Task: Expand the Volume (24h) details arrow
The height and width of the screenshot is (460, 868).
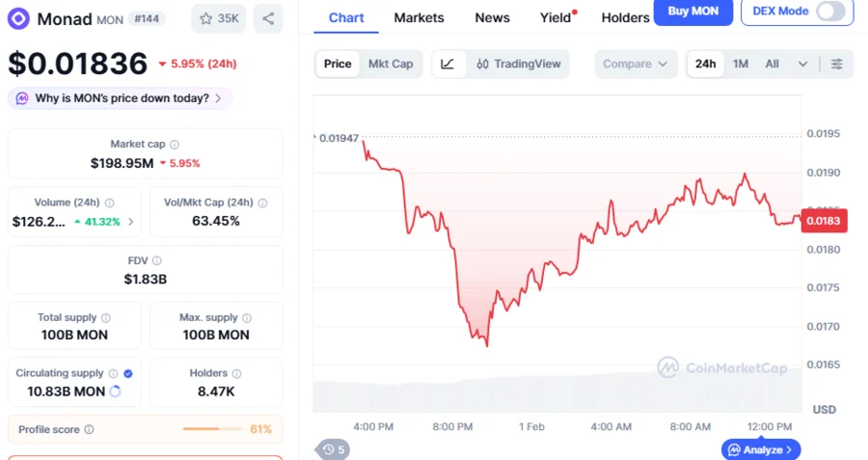Action: coord(131,221)
